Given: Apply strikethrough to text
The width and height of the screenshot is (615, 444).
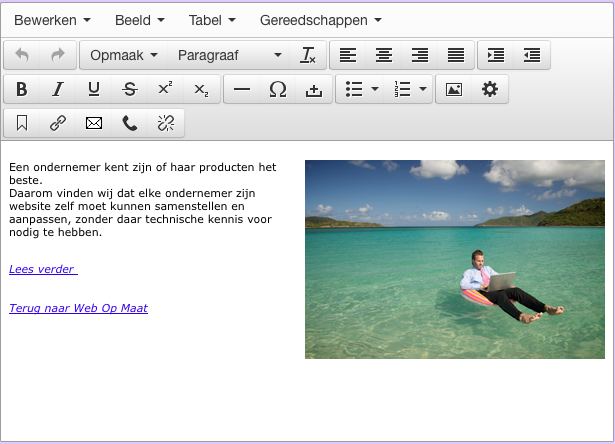Looking at the screenshot, I should coord(129,89).
